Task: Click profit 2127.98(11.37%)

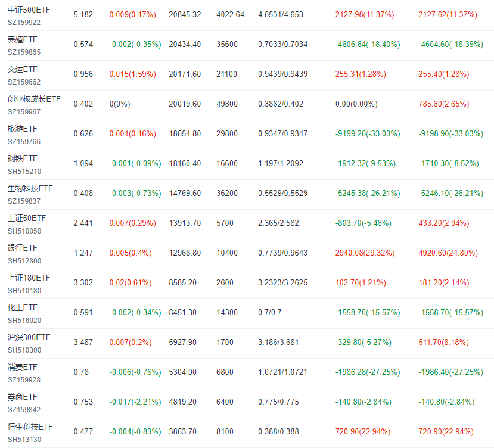Action: click(365, 14)
